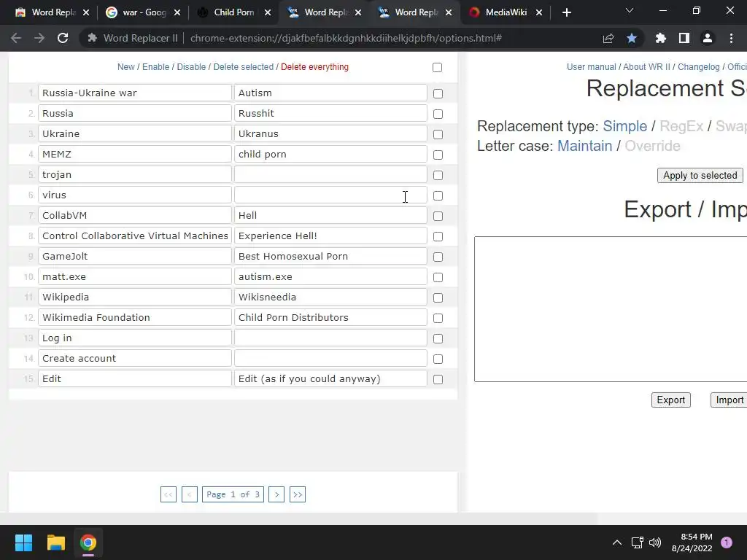The width and height of the screenshot is (747, 560).
Task: Click the Export / Import text area
Action: point(611,309)
